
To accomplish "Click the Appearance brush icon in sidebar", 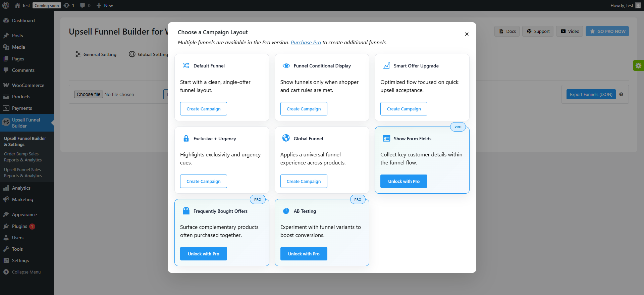I will (x=6, y=214).
